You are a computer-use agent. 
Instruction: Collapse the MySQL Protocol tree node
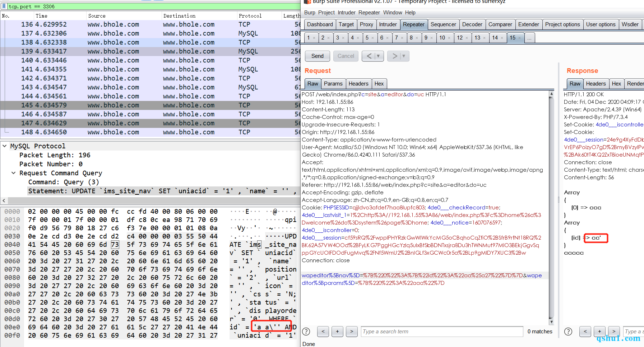[x=4, y=146]
